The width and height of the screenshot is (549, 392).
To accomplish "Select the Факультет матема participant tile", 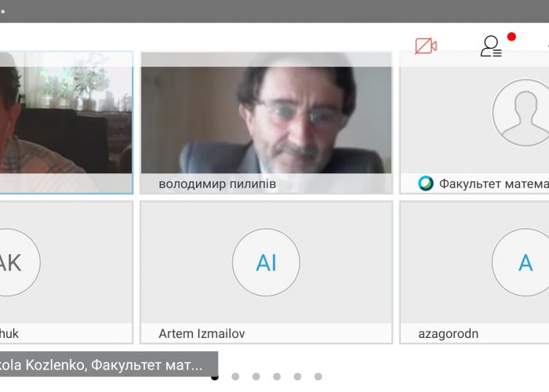I will point(474,122).
